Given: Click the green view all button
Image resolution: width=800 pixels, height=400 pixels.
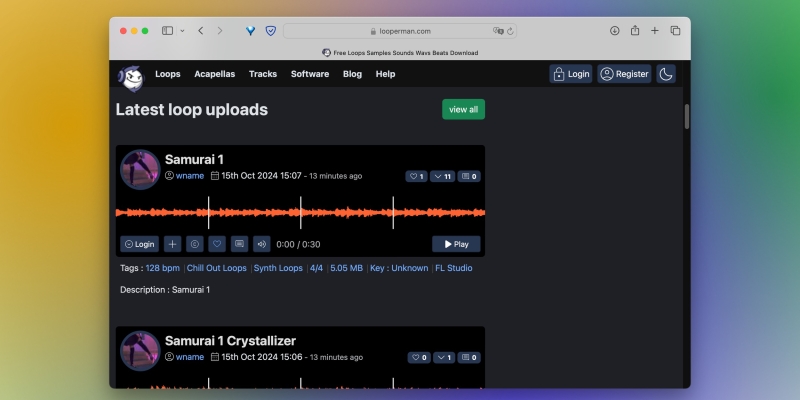Looking at the screenshot, I should (463, 109).
